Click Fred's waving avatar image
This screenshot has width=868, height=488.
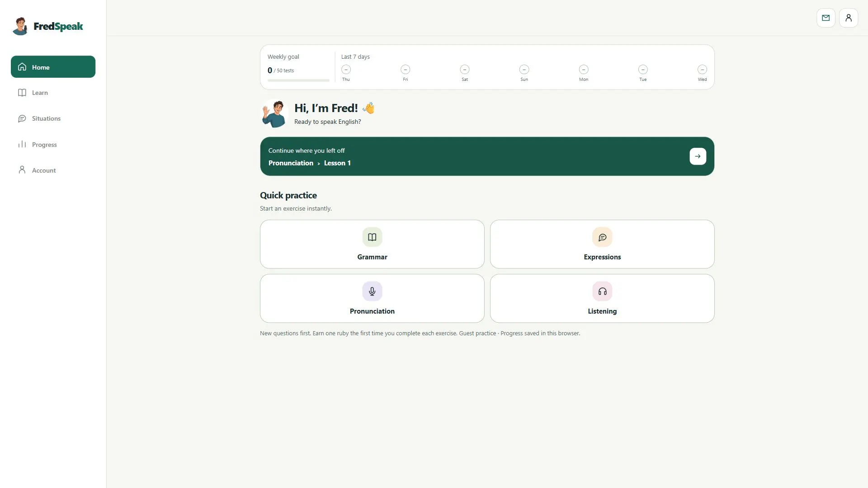tap(274, 113)
